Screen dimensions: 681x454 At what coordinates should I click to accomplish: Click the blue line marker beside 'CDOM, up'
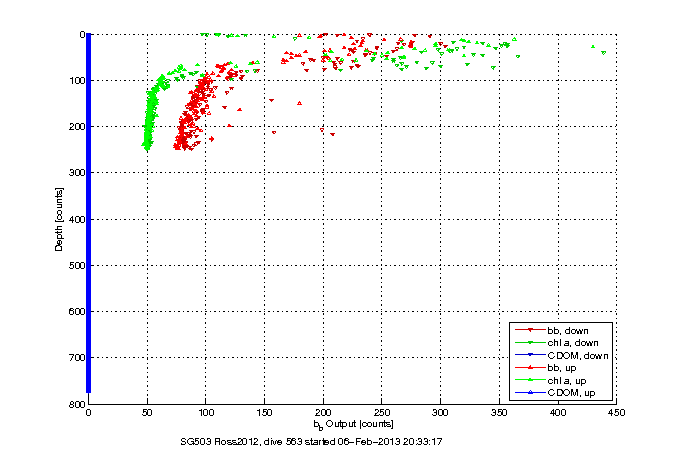[530, 393]
